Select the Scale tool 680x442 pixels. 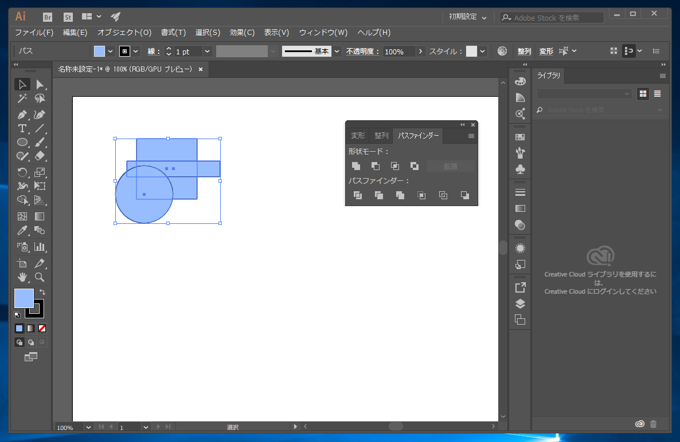coord(39,172)
